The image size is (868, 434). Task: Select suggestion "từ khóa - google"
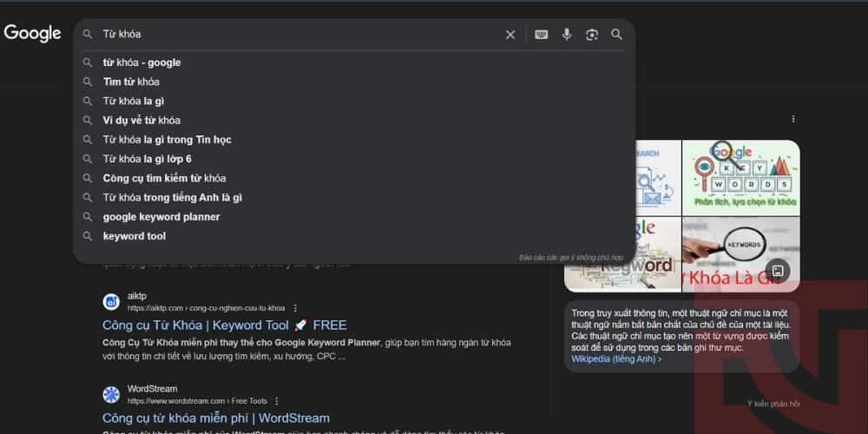354,62
